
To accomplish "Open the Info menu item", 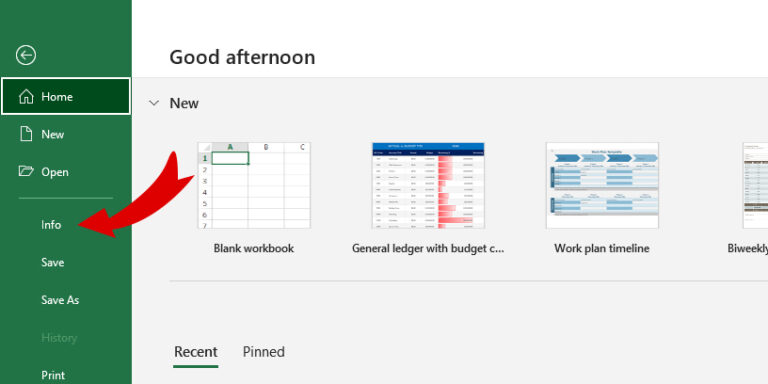I will (x=51, y=225).
